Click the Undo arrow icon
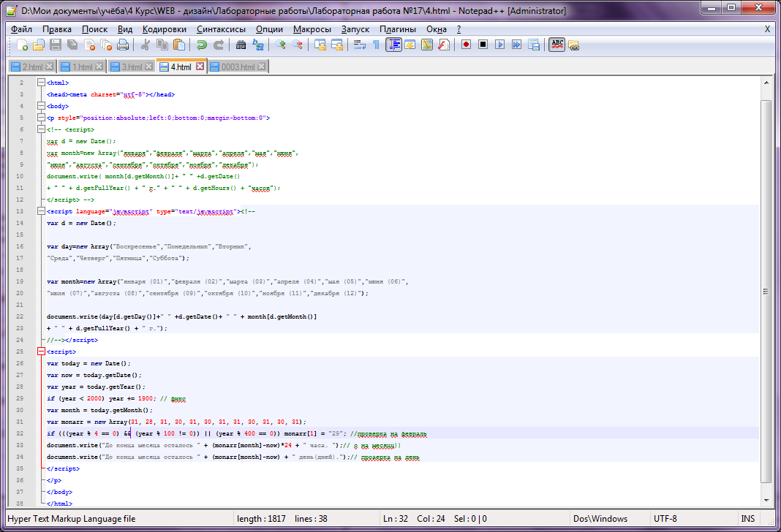781x532 pixels. pyautogui.click(x=200, y=45)
